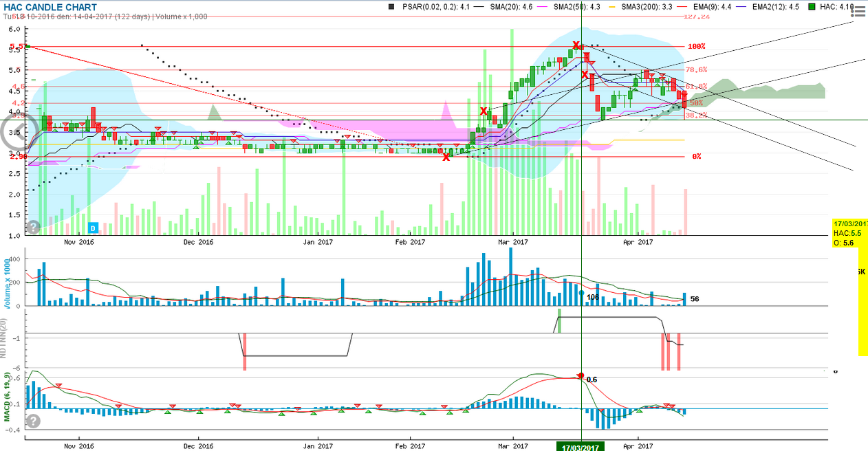
Task: Click the Jan 2017 label under price panel
Action: [318, 242]
